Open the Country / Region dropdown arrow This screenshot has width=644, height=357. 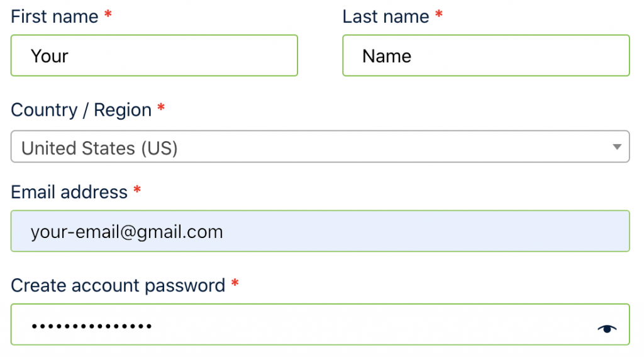[x=616, y=147]
